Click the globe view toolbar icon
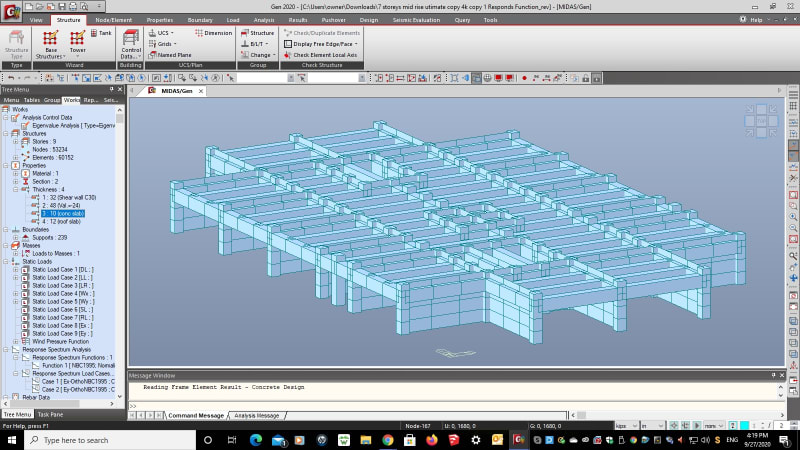This screenshot has width=800, height=450. [487, 78]
